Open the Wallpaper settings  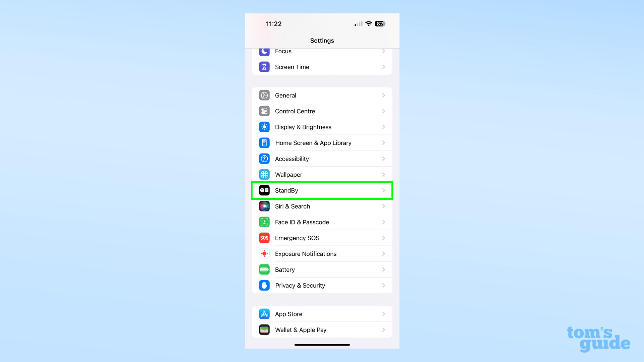tap(322, 174)
